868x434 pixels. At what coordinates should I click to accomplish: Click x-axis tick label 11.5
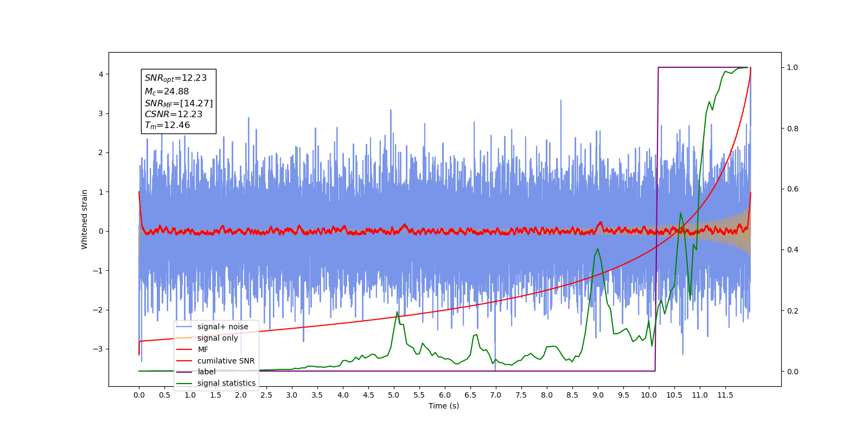coord(725,395)
